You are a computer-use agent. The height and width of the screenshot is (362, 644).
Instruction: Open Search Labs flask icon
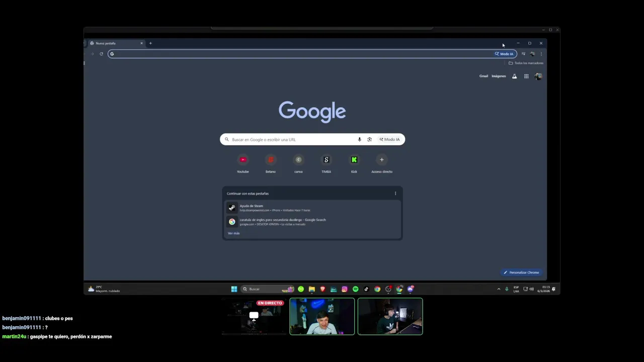click(514, 76)
